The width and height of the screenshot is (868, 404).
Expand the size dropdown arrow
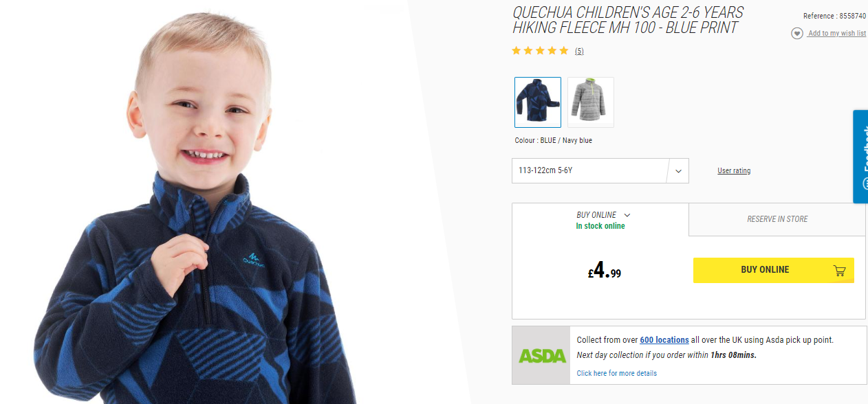[678, 171]
